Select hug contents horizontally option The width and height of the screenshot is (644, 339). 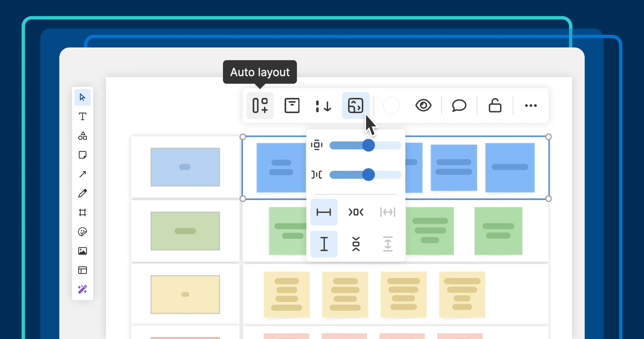pos(356,212)
